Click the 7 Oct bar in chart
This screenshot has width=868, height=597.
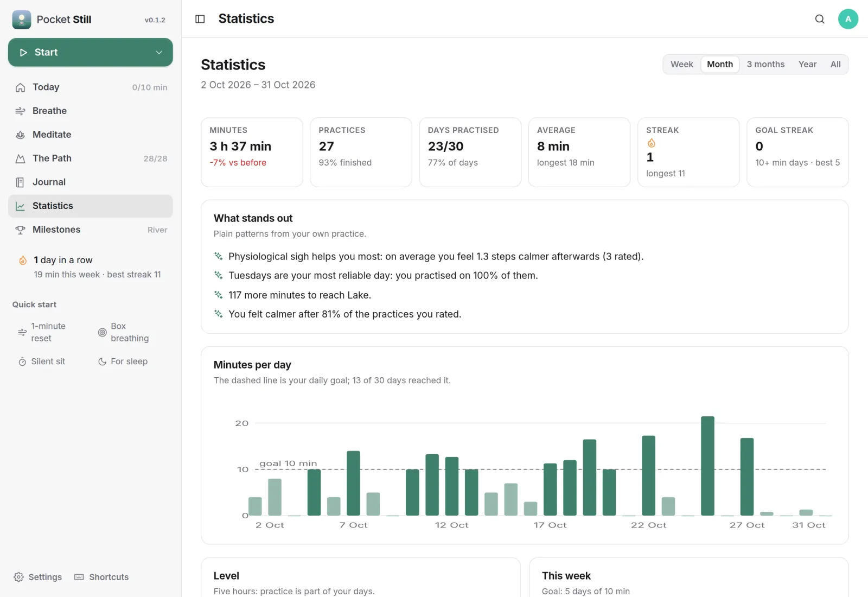[x=353, y=483]
